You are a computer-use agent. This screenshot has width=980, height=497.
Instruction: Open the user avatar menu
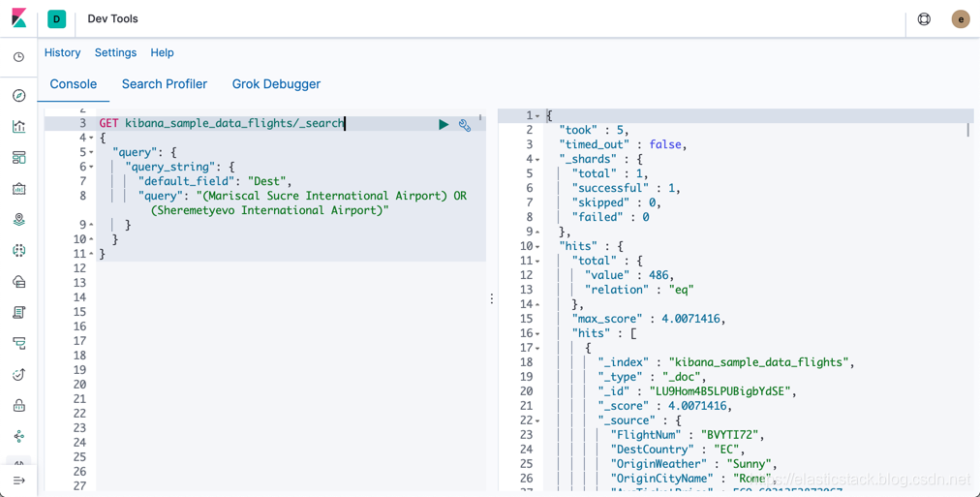tap(961, 19)
